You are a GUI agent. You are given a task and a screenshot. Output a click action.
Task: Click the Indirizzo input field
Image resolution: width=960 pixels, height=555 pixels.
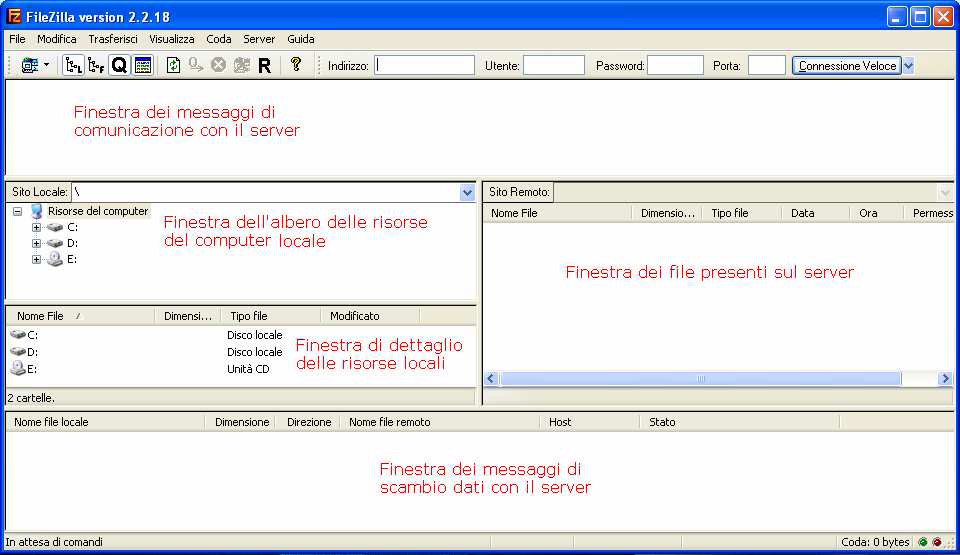424,65
